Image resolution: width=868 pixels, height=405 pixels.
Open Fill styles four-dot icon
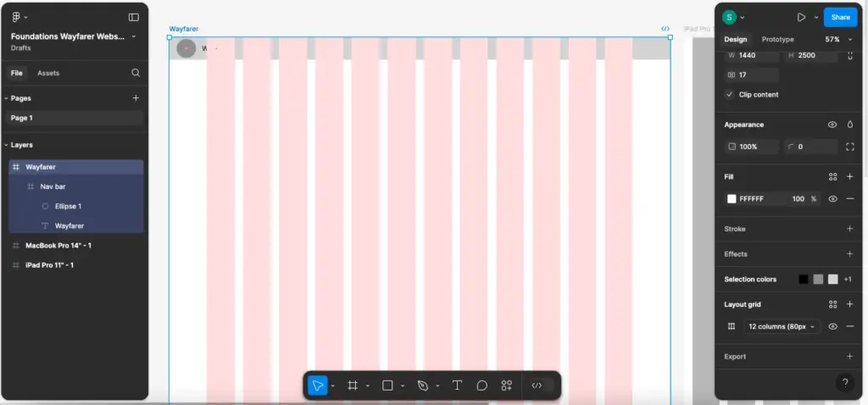(832, 176)
